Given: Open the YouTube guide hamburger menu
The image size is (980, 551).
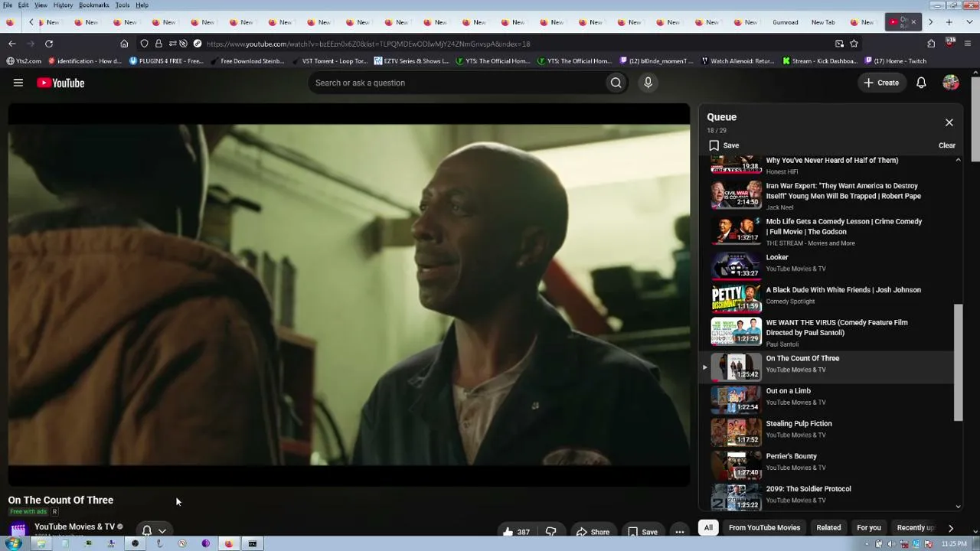Looking at the screenshot, I should tap(18, 83).
